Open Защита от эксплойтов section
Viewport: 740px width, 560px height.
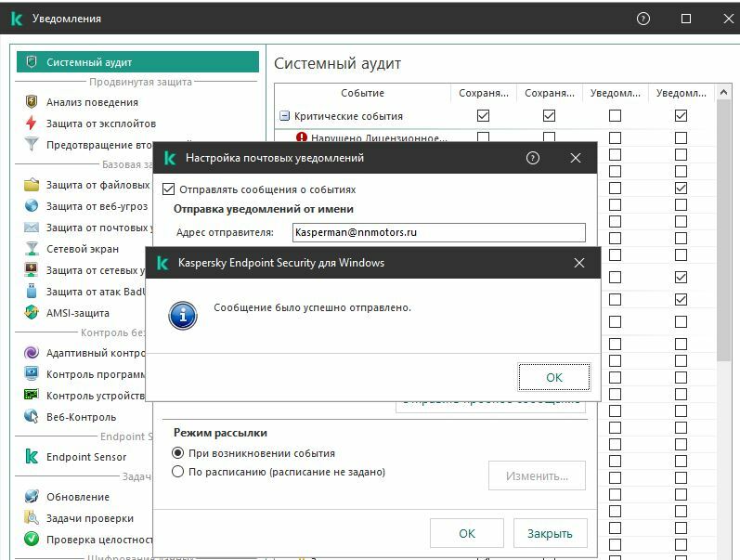[101, 124]
